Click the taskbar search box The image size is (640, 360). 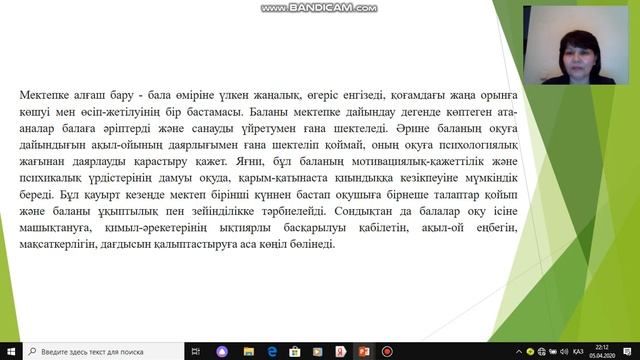pos(104,351)
